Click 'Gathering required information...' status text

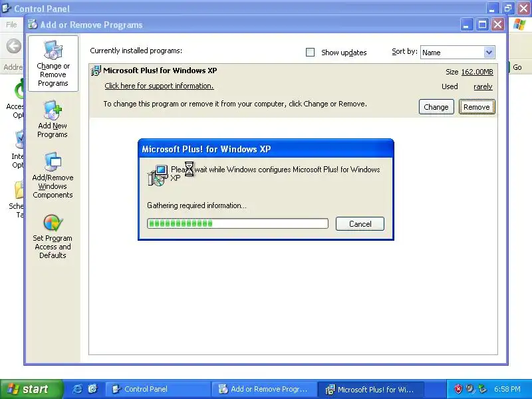tap(197, 205)
